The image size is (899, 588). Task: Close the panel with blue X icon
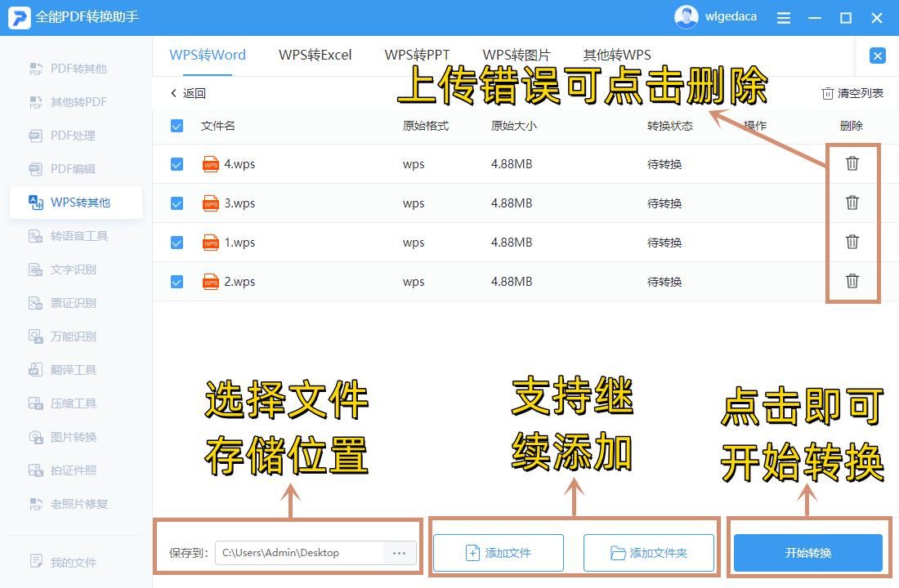click(877, 56)
